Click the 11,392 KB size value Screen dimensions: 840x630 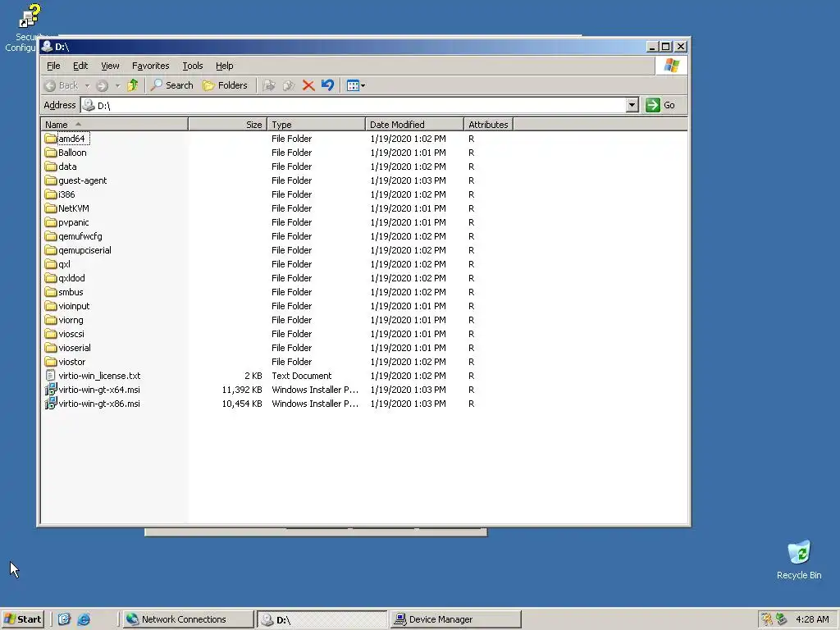pyautogui.click(x=242, y=390)
